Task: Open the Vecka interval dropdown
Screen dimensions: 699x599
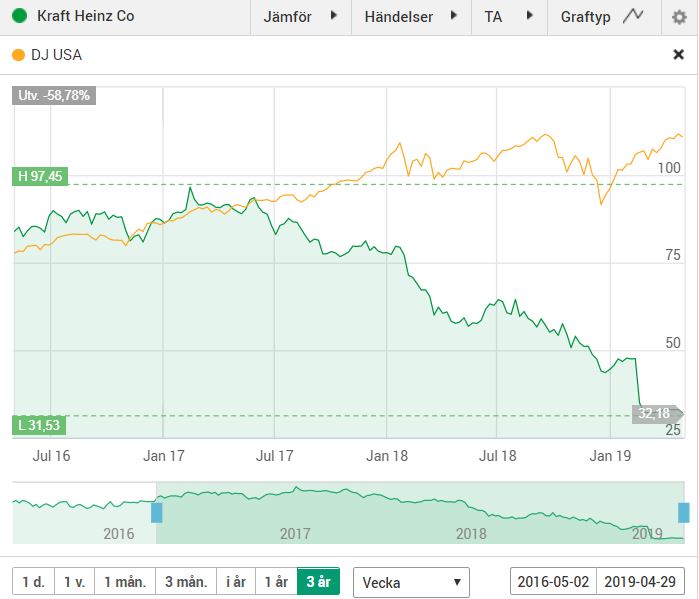Action: (411, 582)
